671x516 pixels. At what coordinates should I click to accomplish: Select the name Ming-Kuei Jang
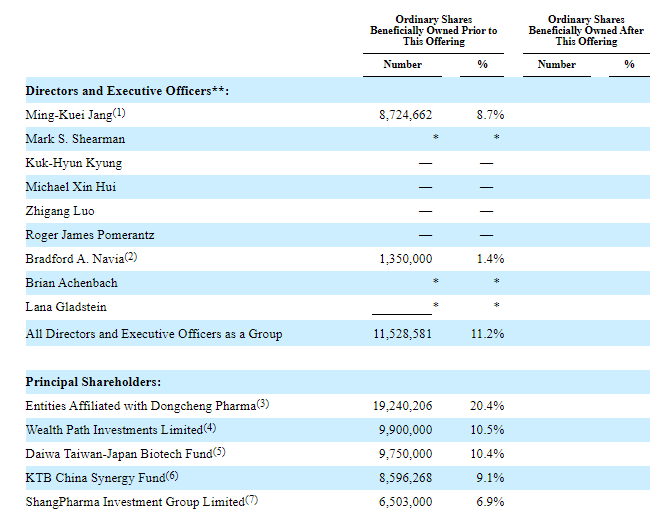69,115
